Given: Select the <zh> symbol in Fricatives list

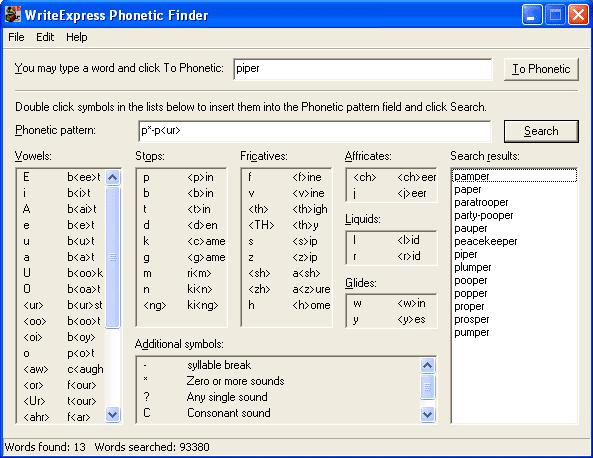Looking at the screenshot, I should pos(286,289).
